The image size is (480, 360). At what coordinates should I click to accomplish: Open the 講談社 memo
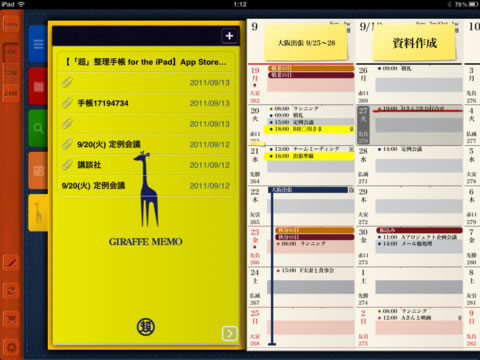click(x=145, y=165)
